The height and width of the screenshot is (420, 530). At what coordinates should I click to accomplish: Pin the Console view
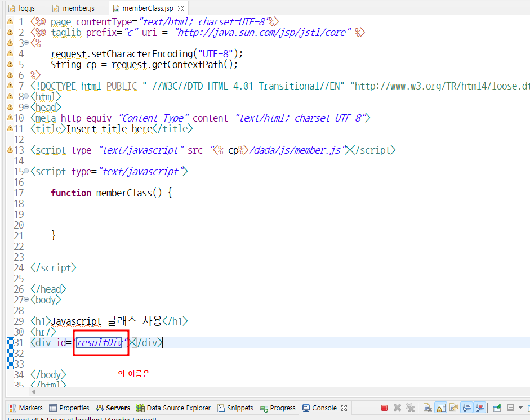coord(497,408)
